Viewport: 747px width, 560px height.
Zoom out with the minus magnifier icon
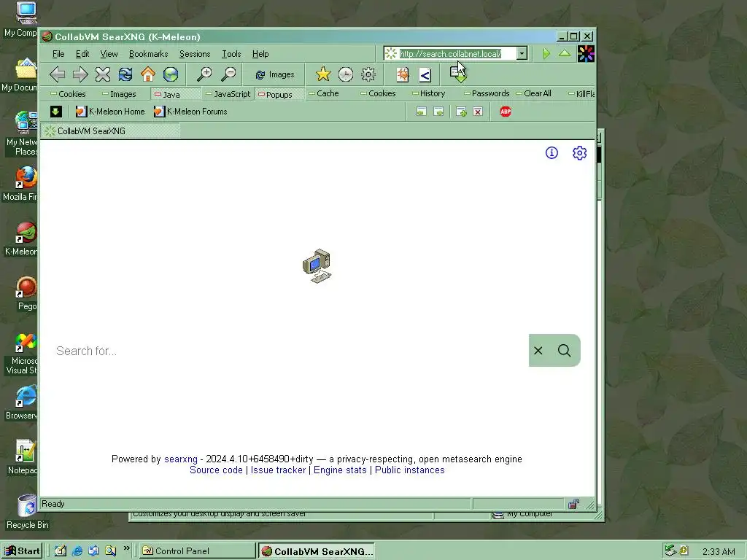pyautogui.click(x=228, y=74)
